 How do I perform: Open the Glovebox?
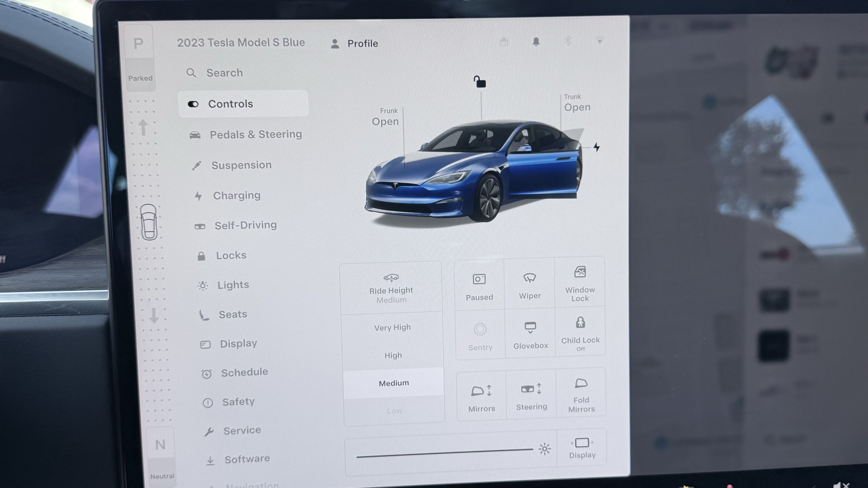(530, 335)
